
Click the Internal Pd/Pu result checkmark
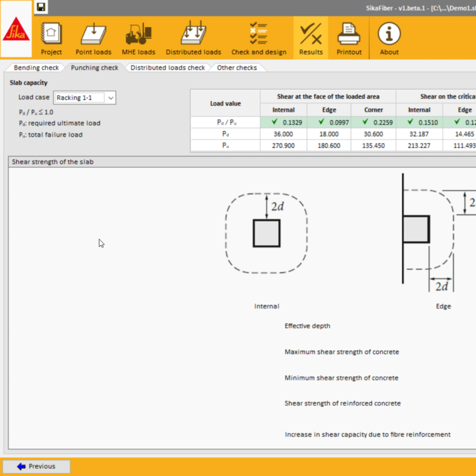274,122
